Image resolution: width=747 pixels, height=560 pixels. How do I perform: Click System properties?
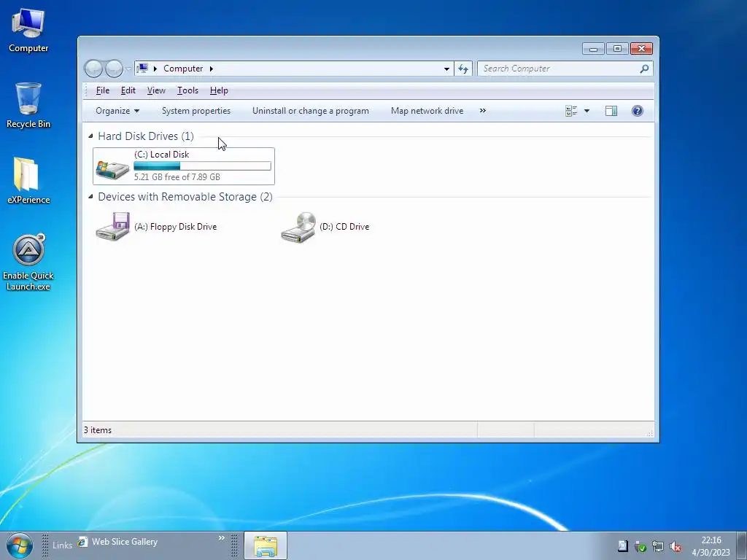(x=196, y=111)
